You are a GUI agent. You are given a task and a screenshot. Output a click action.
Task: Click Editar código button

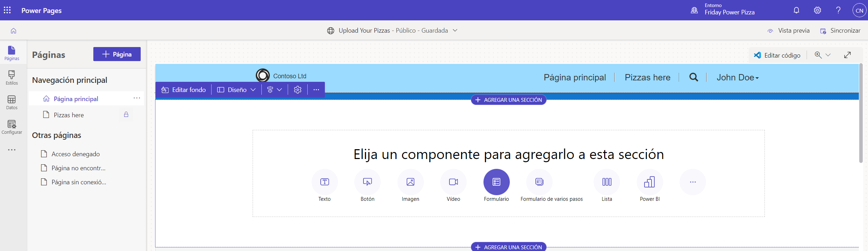[777, 55]
